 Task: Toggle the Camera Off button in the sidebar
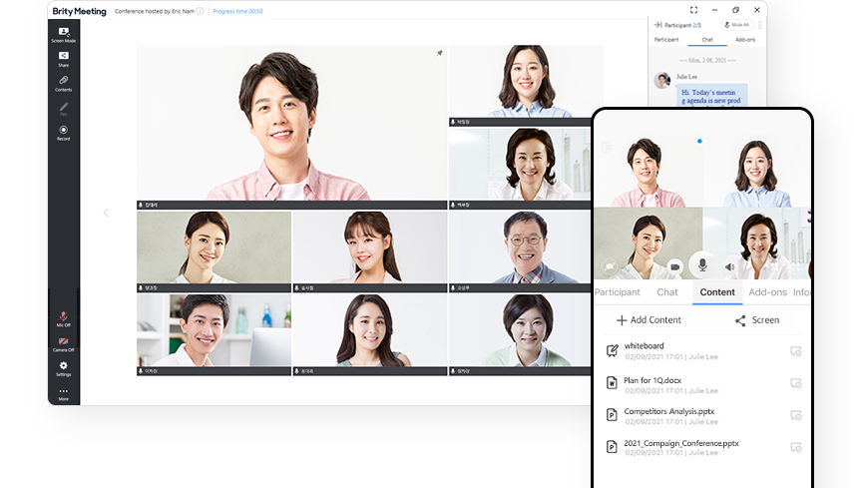click(64, 344)
